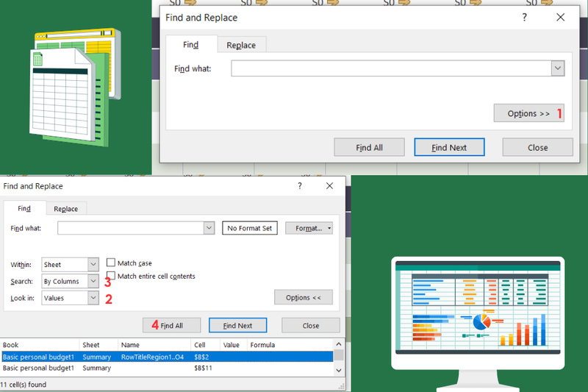
Task: Click the resize grip beside 11 cell(s) found
Action: [x=341, y=385]
